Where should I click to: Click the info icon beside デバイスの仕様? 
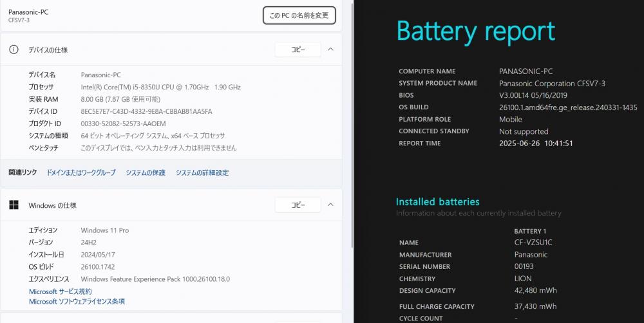click(x=14, y=50)
